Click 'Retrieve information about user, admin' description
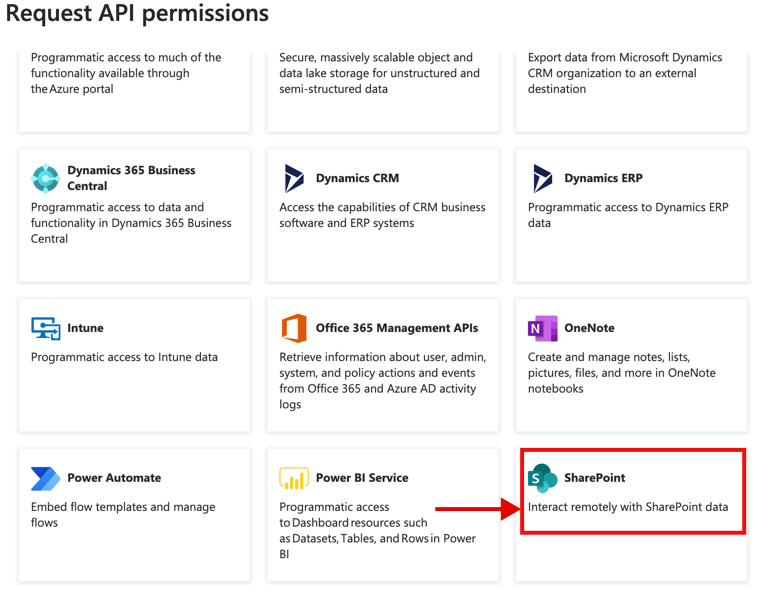Screen dimensions: 760x590 tap(382, 381)
